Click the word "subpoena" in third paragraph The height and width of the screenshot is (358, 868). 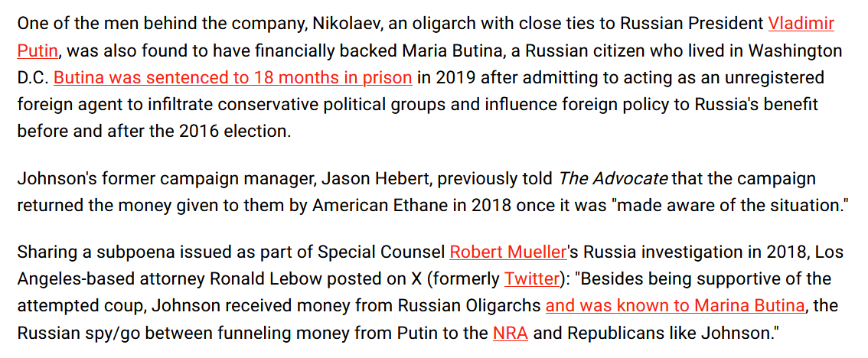(119, 252)
